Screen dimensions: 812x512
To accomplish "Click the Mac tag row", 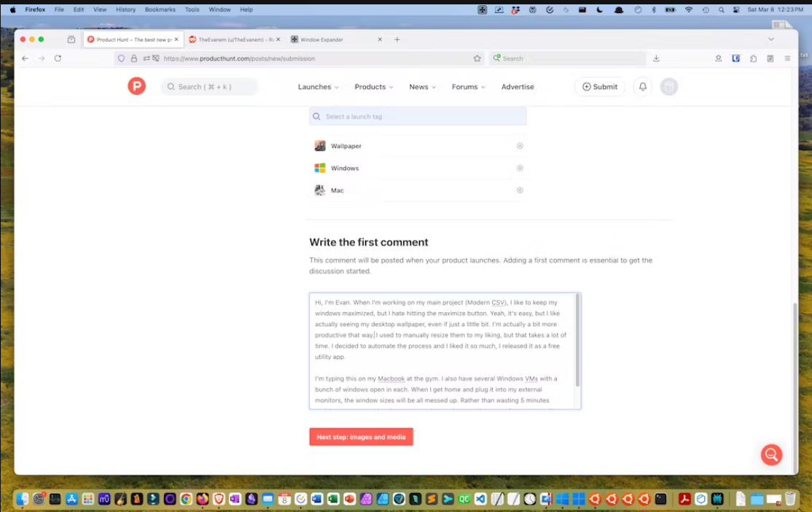I will pyautogui.click(x=418, y=190).
